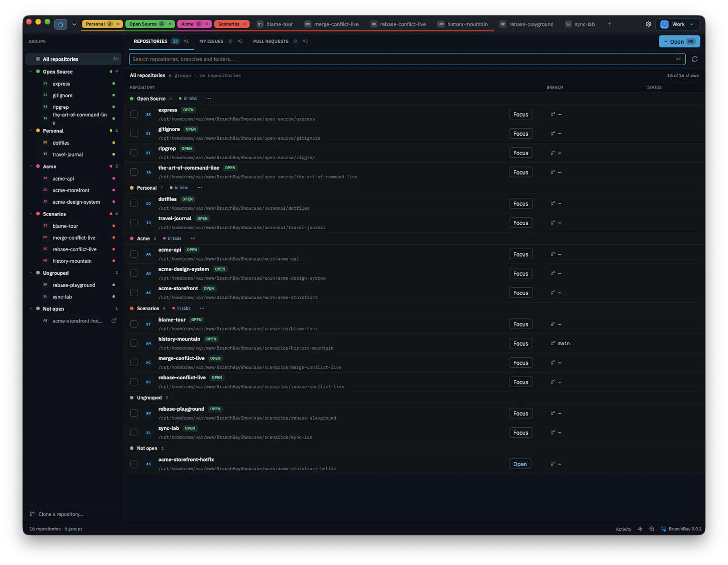Switch to the Pull Requests tab
The height and width of the screenshot is (565, 728).
tap(280, 41)
